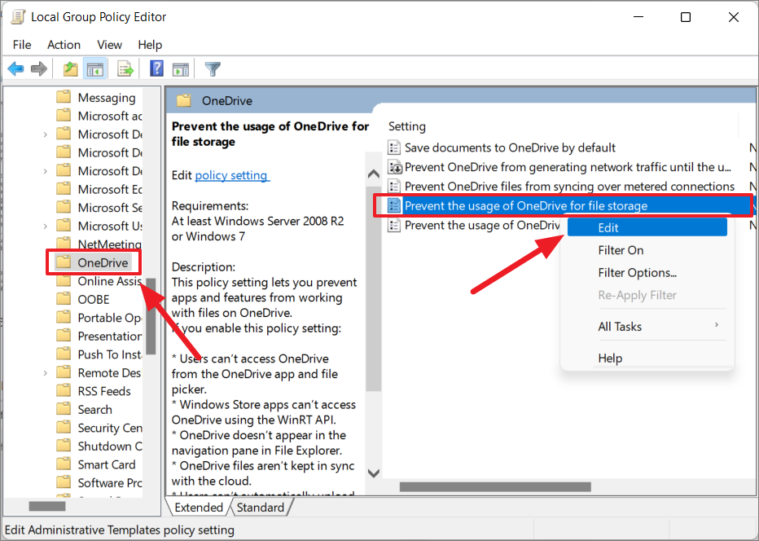Click the policy setting link
This screenshot has width=759, height=541.
pyautogui.click(x=232, y=175)
